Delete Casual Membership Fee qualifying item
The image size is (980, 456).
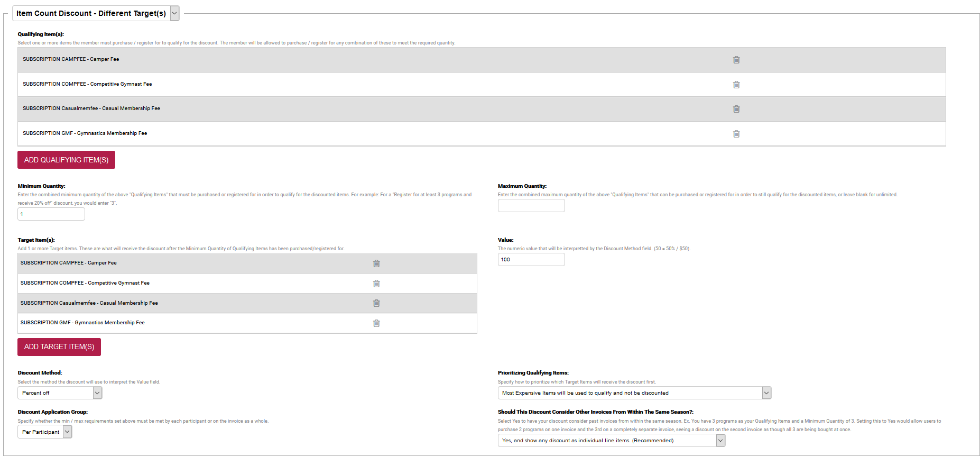coord(736,109)
